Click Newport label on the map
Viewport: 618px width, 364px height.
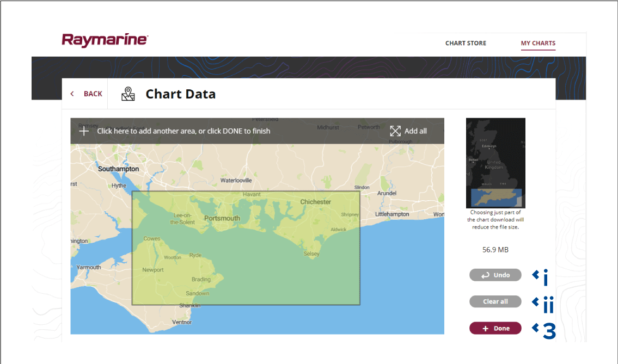click(x=153, y=270)
